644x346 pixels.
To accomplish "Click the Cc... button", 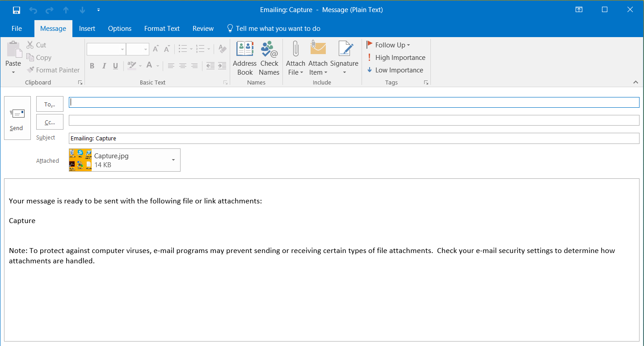I will pos(50,122).
